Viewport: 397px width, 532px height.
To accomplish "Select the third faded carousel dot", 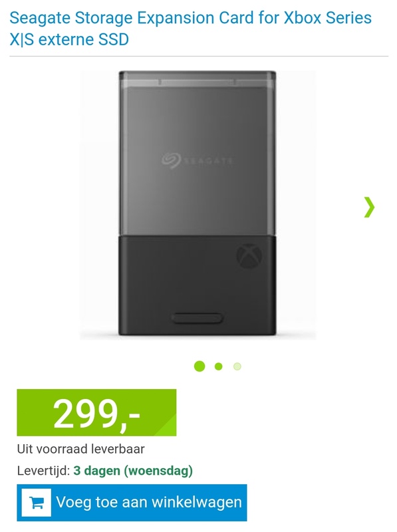I will 237,366.
